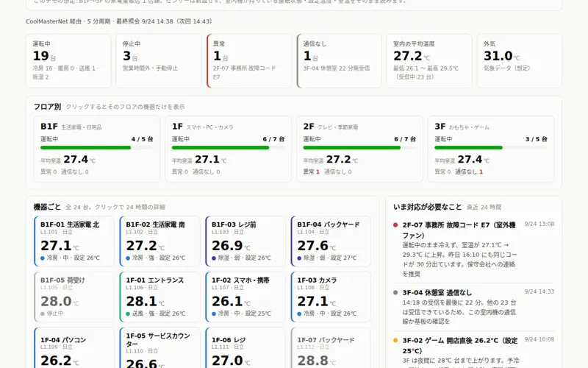The width and height of the screenshot is (588, 368).
Task: Select the 2F floor card
Action: pos(359,149)
